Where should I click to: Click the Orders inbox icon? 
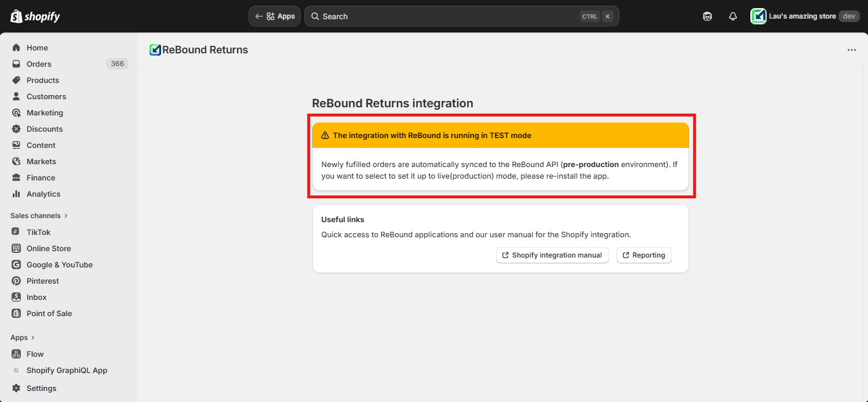pyautogui.click(x=16, y=64)
